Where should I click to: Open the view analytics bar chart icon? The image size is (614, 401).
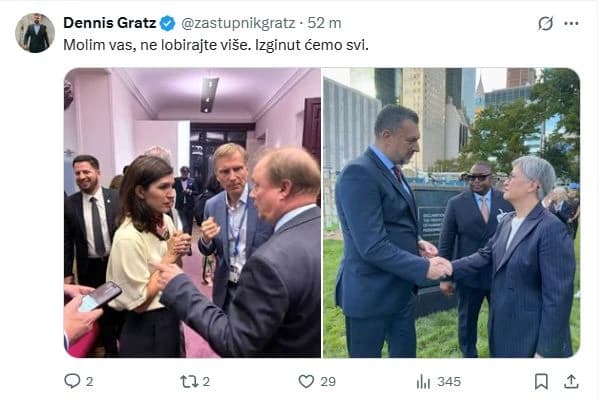click(x=423, y=381)
